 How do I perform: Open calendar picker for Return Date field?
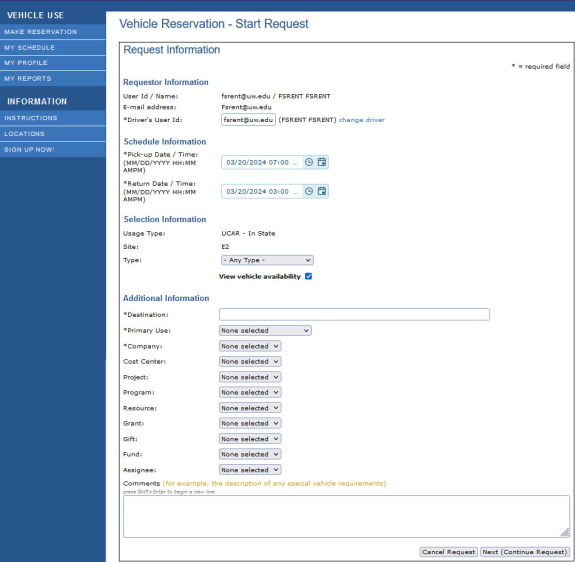pos(322,191)
